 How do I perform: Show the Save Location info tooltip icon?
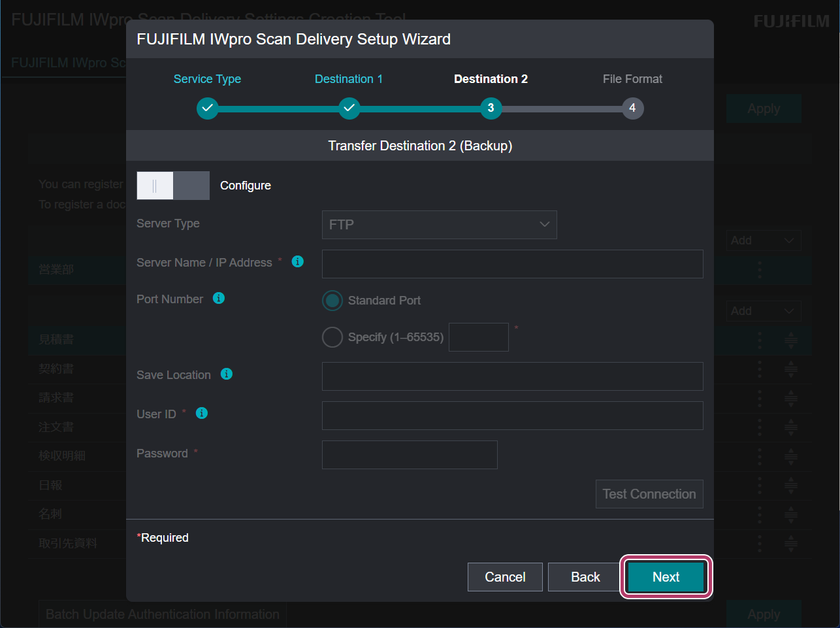click(x=227, y=374)
